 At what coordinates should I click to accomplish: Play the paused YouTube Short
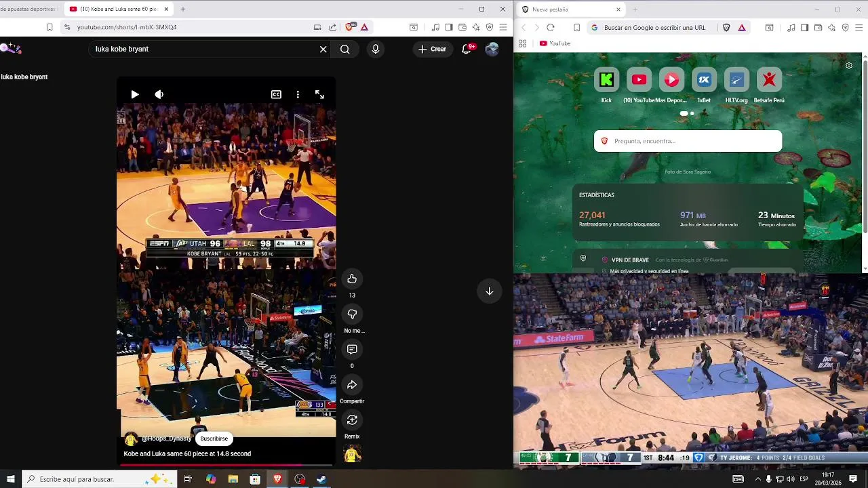135,94
